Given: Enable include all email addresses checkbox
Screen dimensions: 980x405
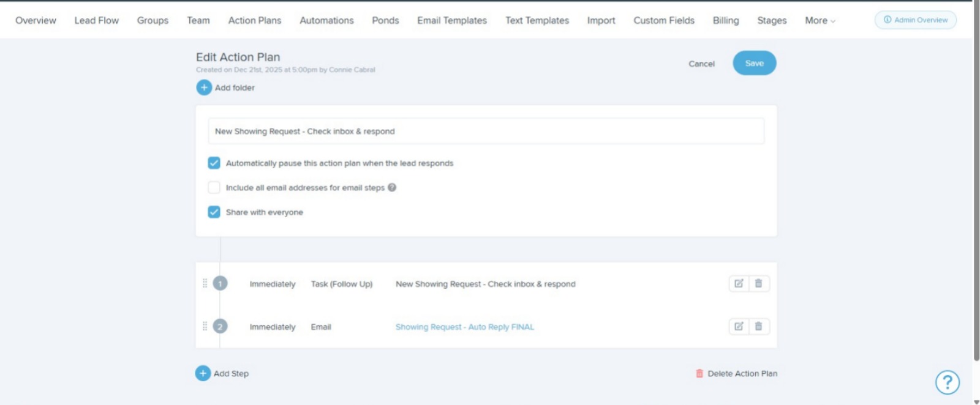Looking at the screenshot, I should tap(214, 188).
